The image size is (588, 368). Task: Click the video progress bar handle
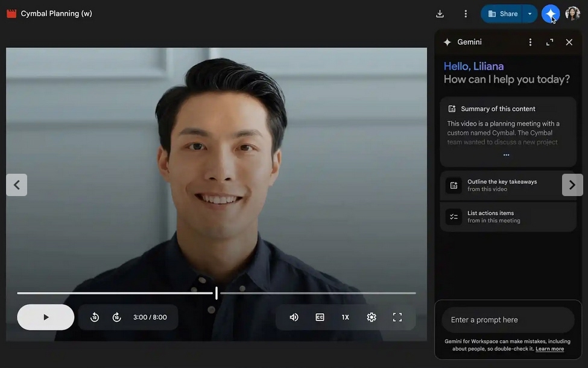tap(217, 293)
